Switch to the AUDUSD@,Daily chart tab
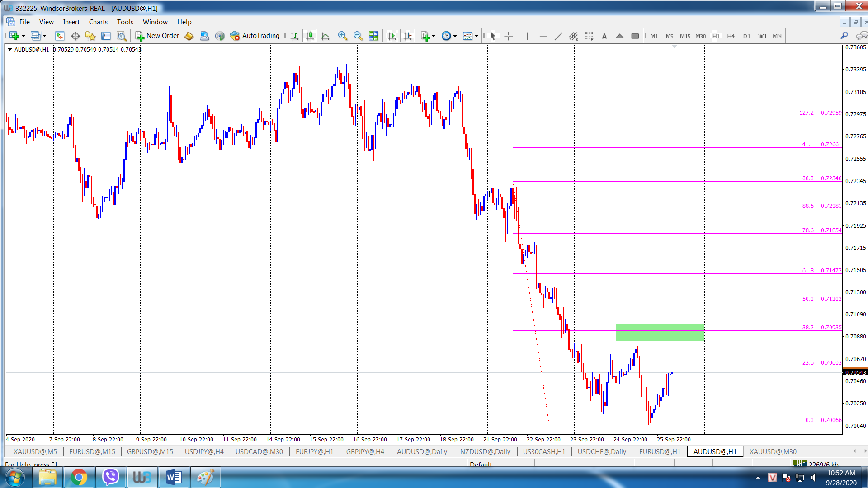Image resolution: width=868 pixels, height=488 pixels. point(422,451)
